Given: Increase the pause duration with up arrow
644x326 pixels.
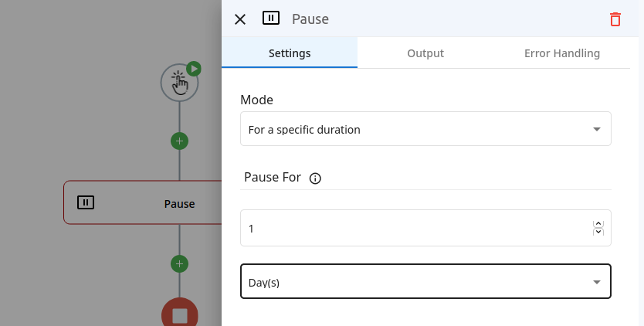Looking at the screenshot, I should (x=598, y=224).
